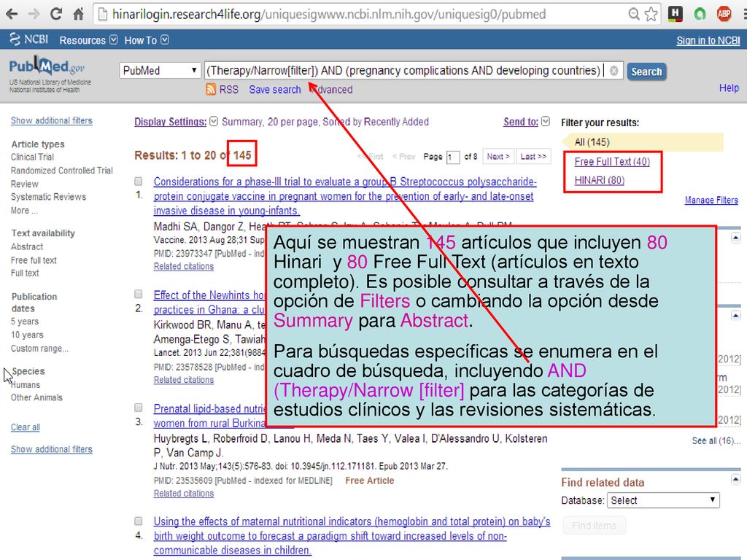The width and height of the screenshot is (747, 560).
Task: Choose Custom range publication dates
Action: pos(39,348)
